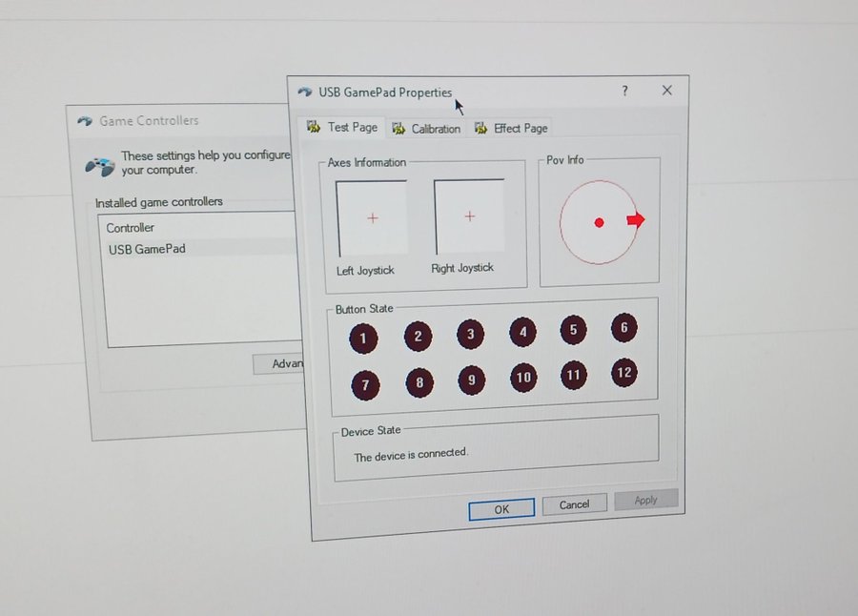This screenshot has width=858, height=616.
Task: Click button indicator number 7
Action: click(x=364, y=385)
